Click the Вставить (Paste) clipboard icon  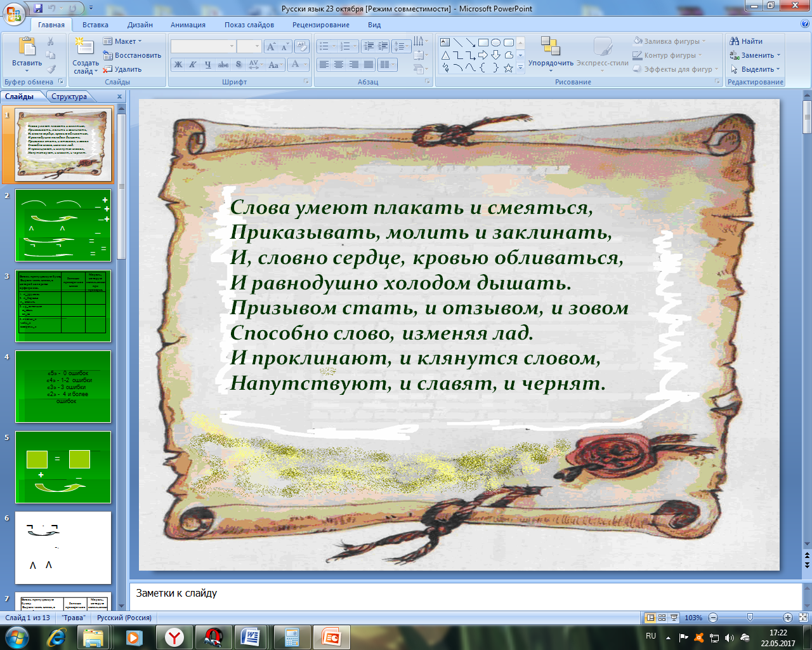coord(27,48)
